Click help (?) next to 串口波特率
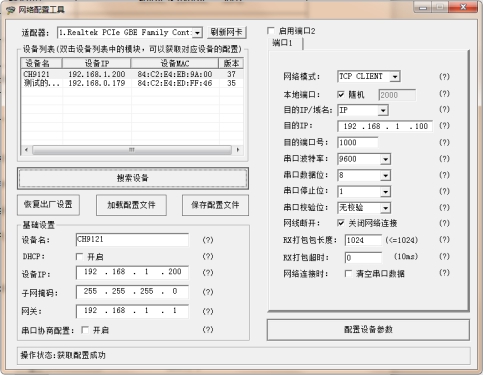 point(444,159)
